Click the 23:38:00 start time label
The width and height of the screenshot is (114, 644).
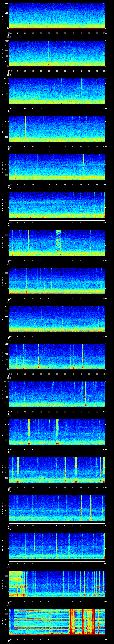point(9,109)
